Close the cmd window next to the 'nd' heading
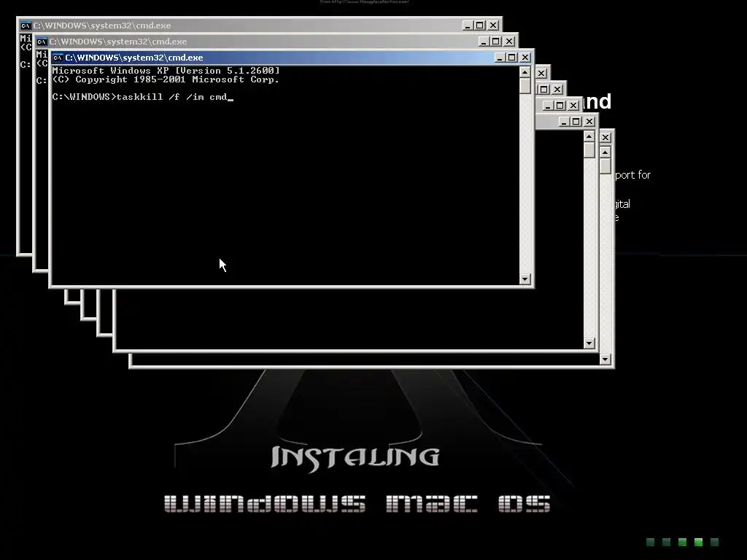 point(573,105)
